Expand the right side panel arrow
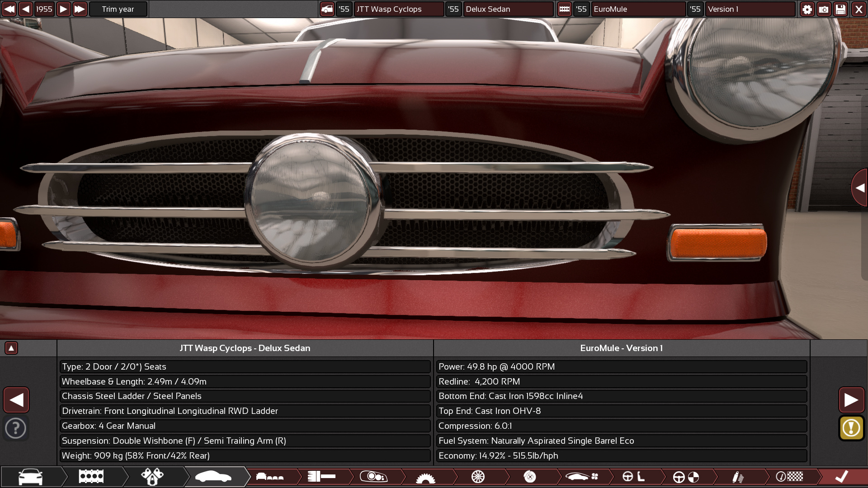The width and height of the screenshot is (868, 488). [x=859, y=188]
